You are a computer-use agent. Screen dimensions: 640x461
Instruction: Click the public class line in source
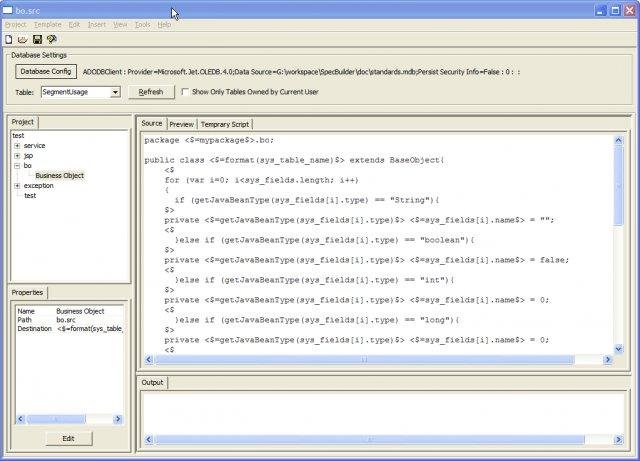coord(294,160)
